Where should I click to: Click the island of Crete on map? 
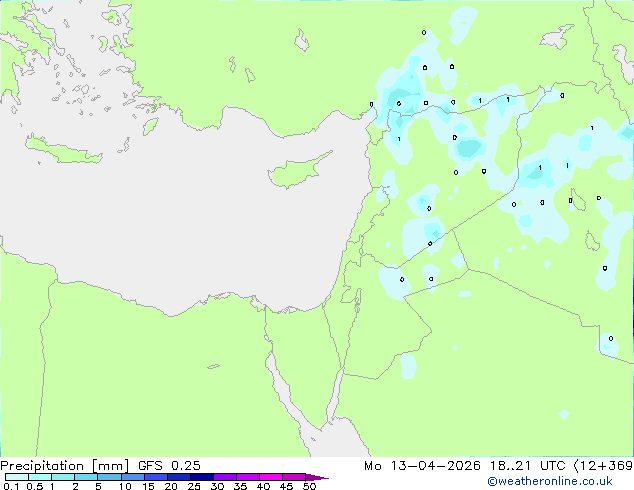pos(63,149)
